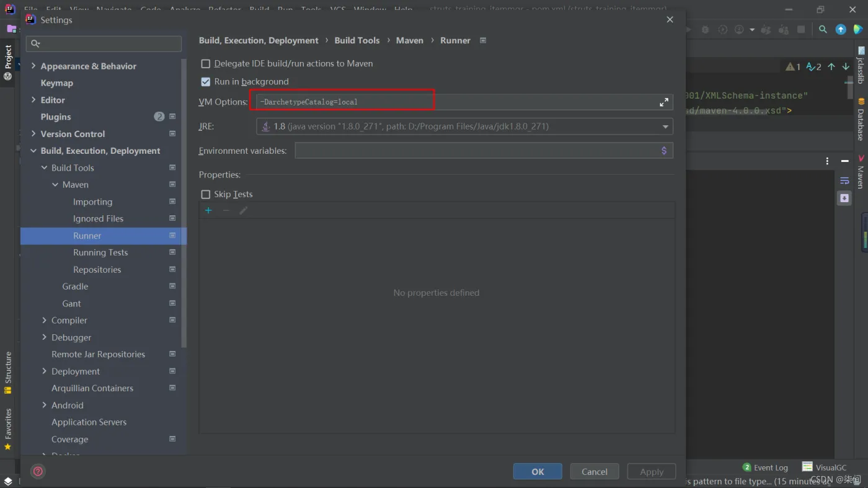Click the Debug bug icon in the IDE toolbar

[x=706, y=30]
